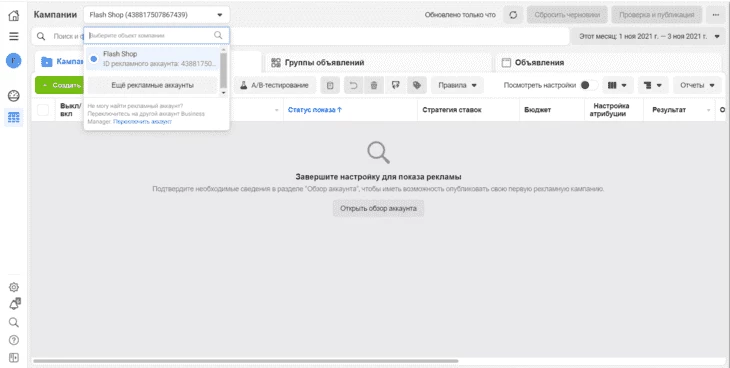Click the horizontal scrollbar at bottom
This screenshot has height=368, width=730.
245,361
